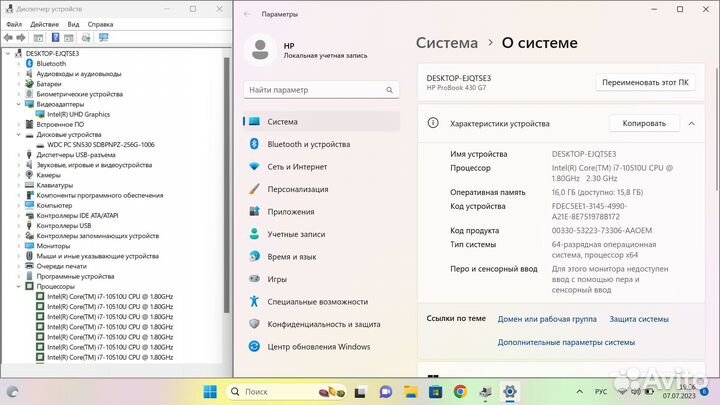The width and height of the screenshot is (720, 405).
Task: Click the Forward arrow in Device Manager toolbar
Action: (x=21, y=38)
